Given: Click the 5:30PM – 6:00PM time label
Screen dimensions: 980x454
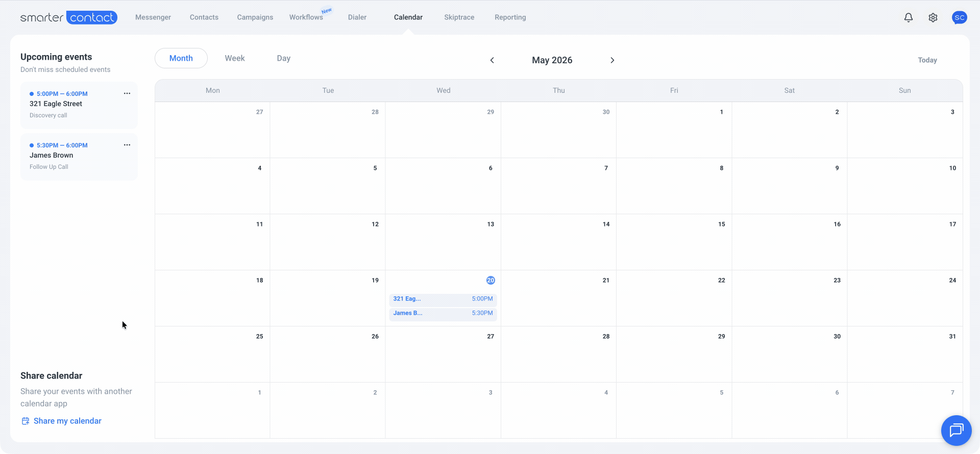Looking at the screenshot, I should coord(62,145).
